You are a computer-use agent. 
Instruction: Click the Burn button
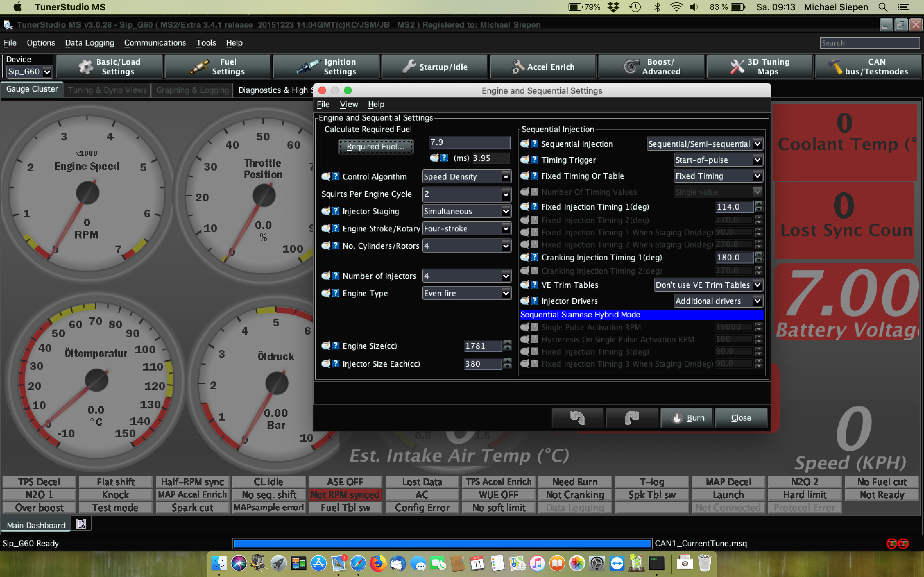click(687, 418)
